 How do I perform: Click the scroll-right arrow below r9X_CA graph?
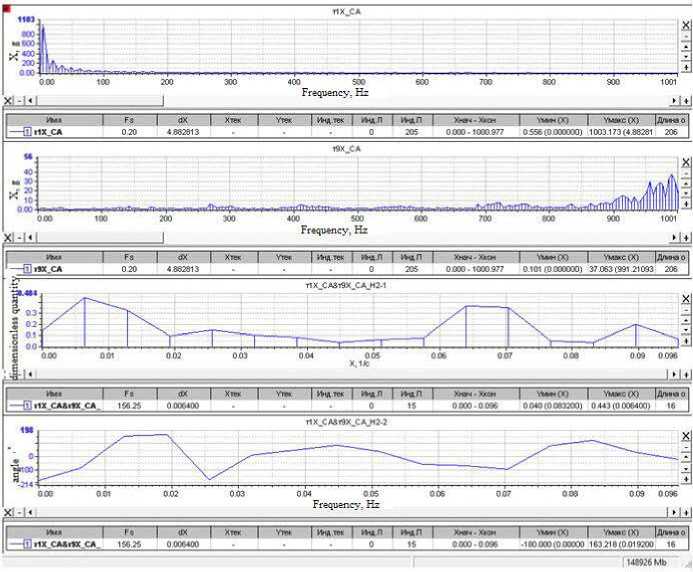[674, 238]
